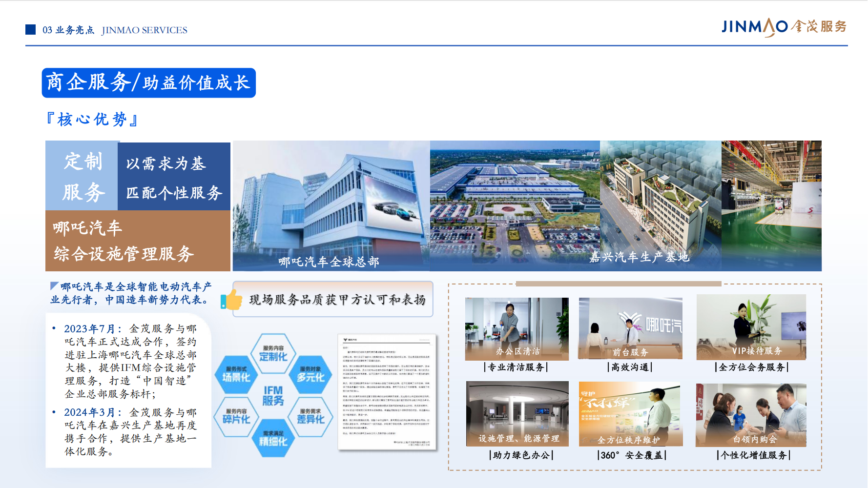Click the 定制服务 light blue block
The height and width of the screenshot is (488, 868).
click(x=82, y=176)
